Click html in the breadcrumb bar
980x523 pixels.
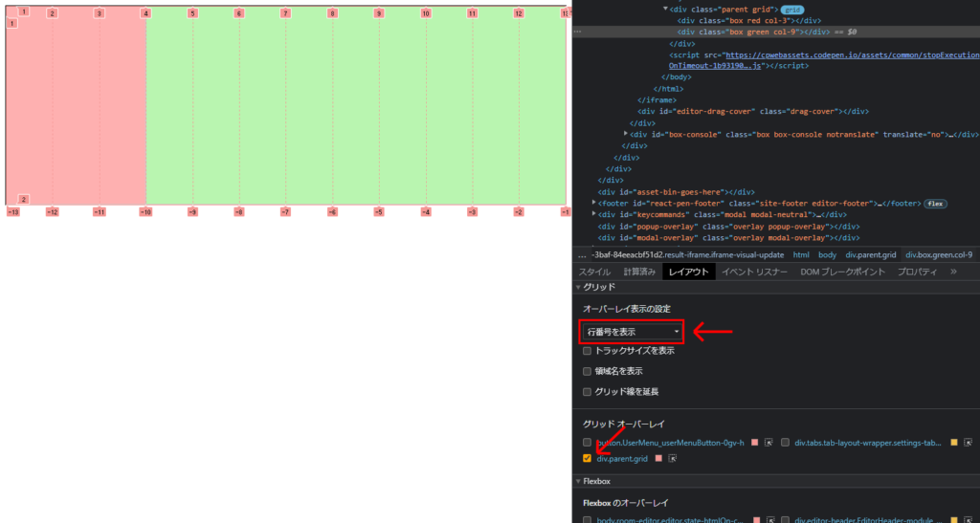[801, 255]
